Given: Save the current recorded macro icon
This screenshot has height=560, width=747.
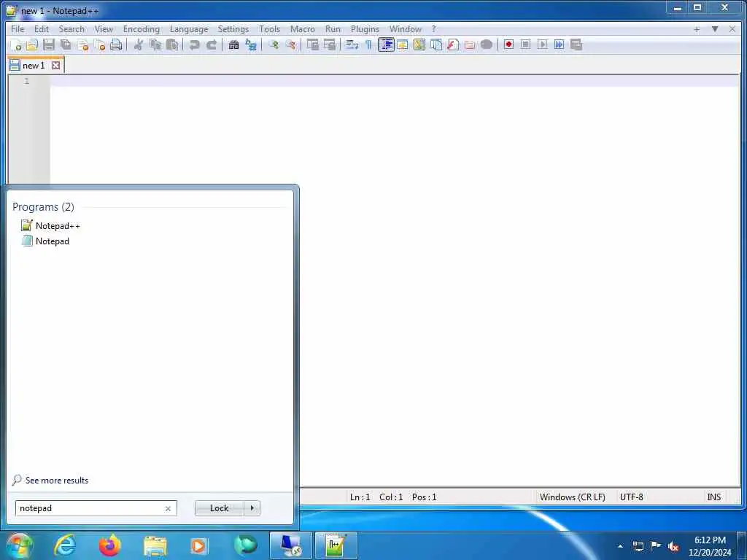Looking at the screenshot, I should pyautogui.click(x=576, y=44).
